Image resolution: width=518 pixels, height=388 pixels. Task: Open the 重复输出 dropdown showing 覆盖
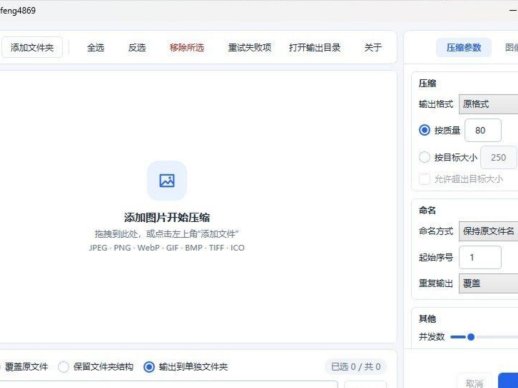[488, 284]
